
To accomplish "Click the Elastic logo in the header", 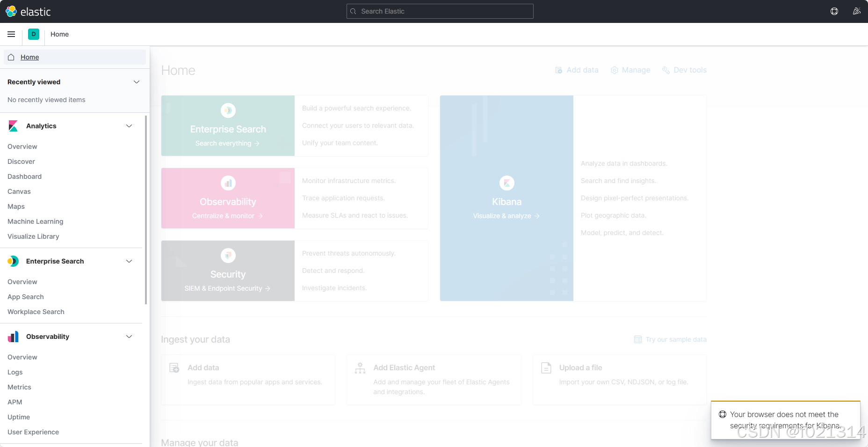I will [28, 11].
